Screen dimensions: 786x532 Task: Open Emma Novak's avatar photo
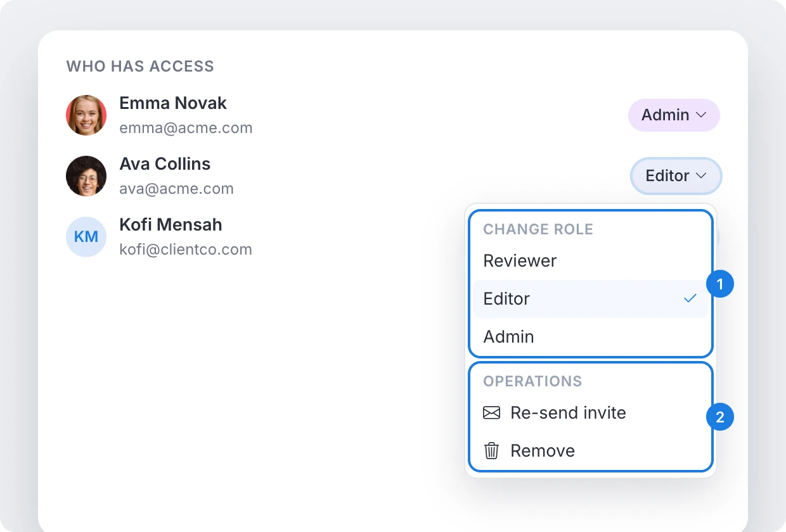click(86, 115)
